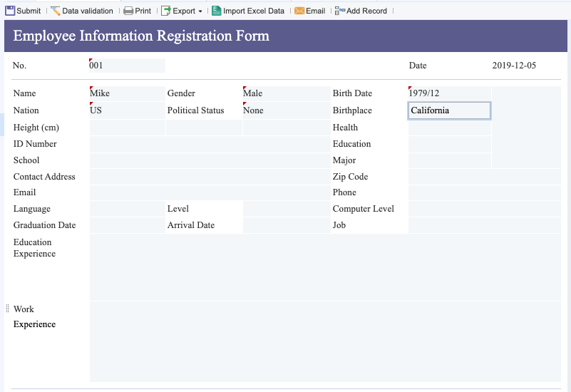Click the School input field
Screen dimensions: 571x392
(x=210, y=160)
